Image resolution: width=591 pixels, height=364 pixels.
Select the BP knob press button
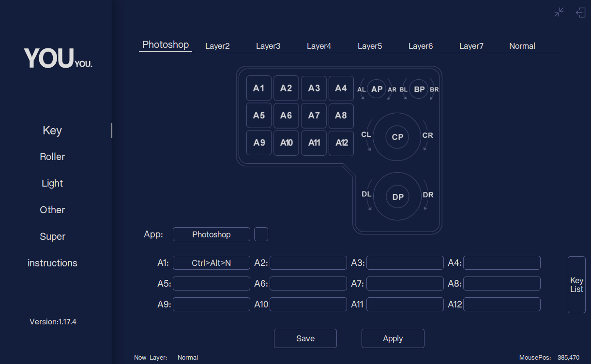[x=419, y=89]
